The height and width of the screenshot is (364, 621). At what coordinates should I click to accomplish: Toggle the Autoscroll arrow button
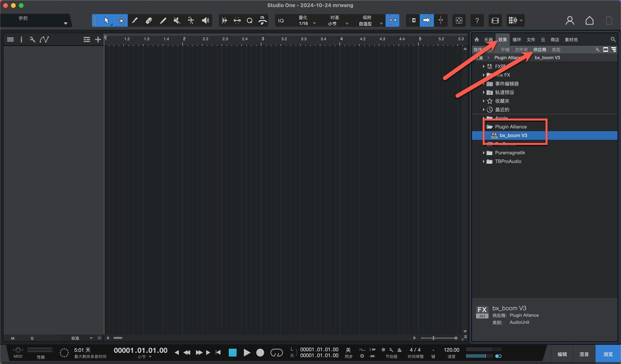[x=427, y=20]
